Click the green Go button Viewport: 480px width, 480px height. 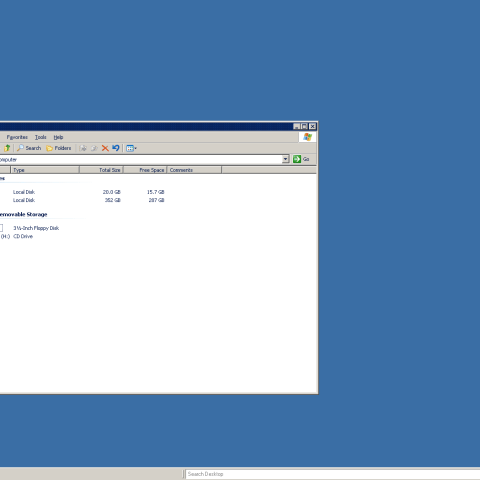301,159
